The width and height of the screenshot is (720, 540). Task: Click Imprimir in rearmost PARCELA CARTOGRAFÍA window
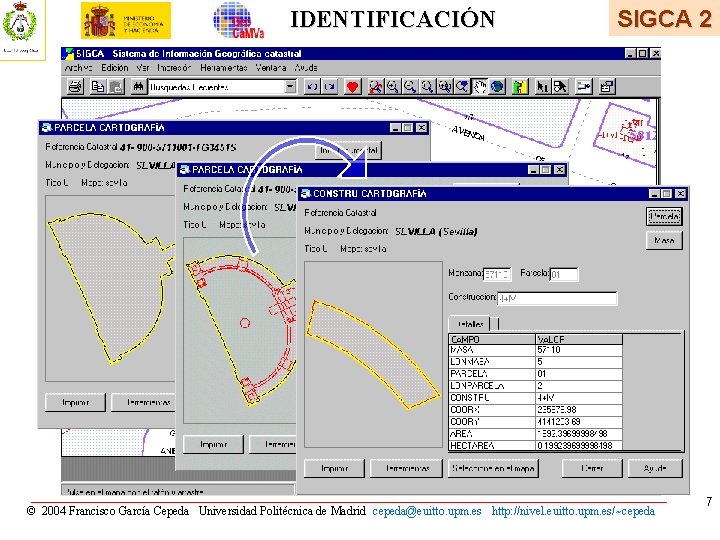click(75, 402)
